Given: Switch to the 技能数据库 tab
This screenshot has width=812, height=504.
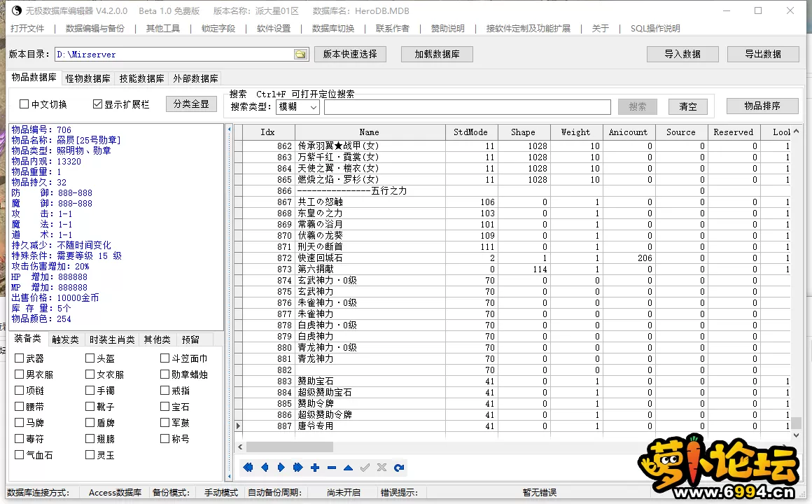Looking at the screenshot, I should 141,78.
